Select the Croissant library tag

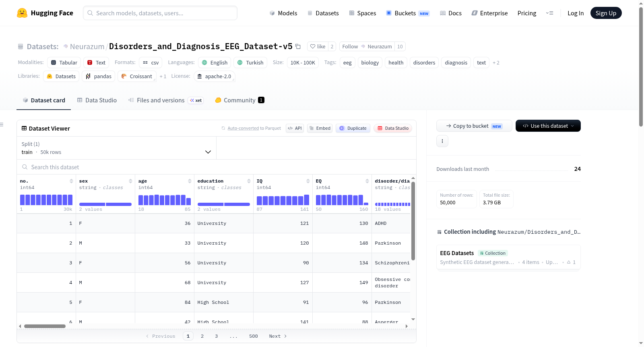tap(137, 76)
